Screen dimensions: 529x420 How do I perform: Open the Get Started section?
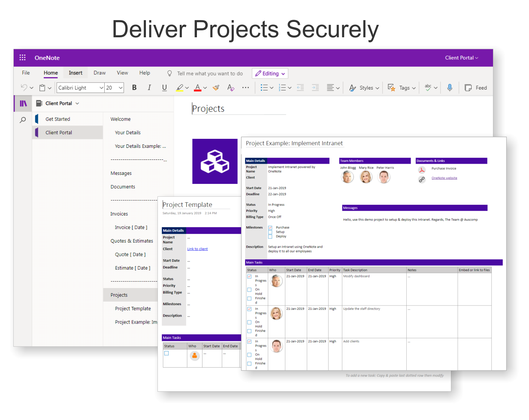point(68,119)
